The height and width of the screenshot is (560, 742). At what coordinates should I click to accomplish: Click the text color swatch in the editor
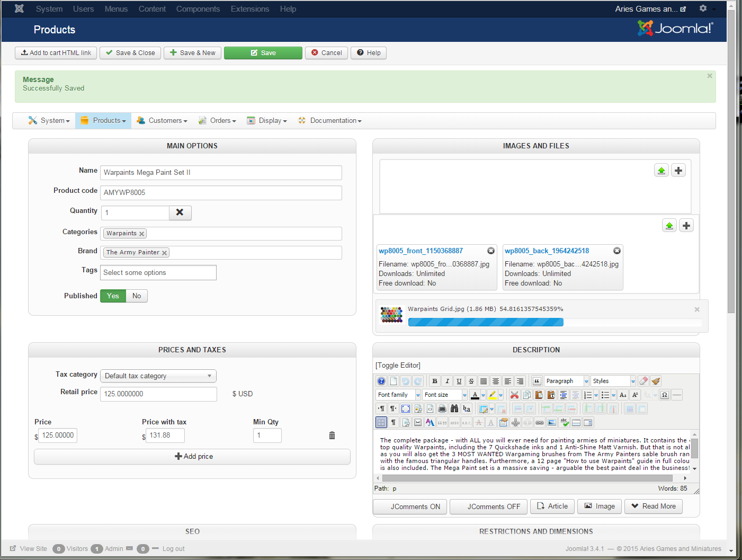(475, 395)
